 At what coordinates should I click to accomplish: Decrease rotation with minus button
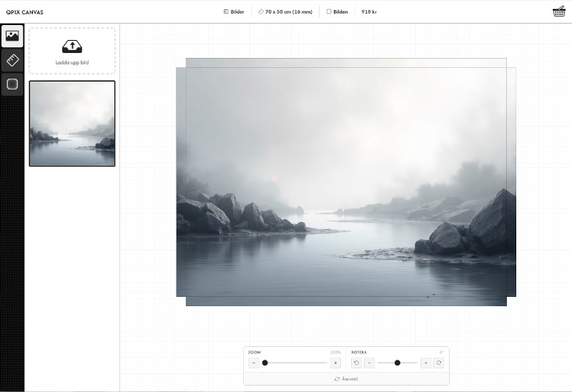(369, 363)
